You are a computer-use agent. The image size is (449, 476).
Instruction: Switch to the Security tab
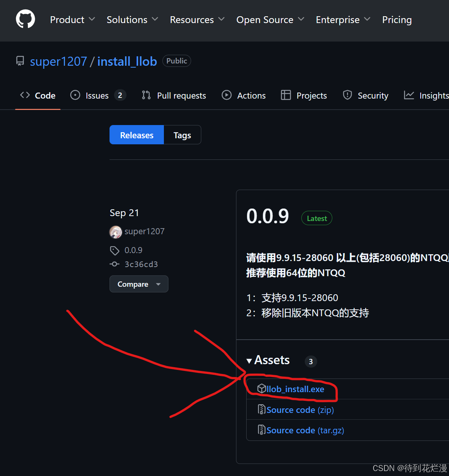365,96
